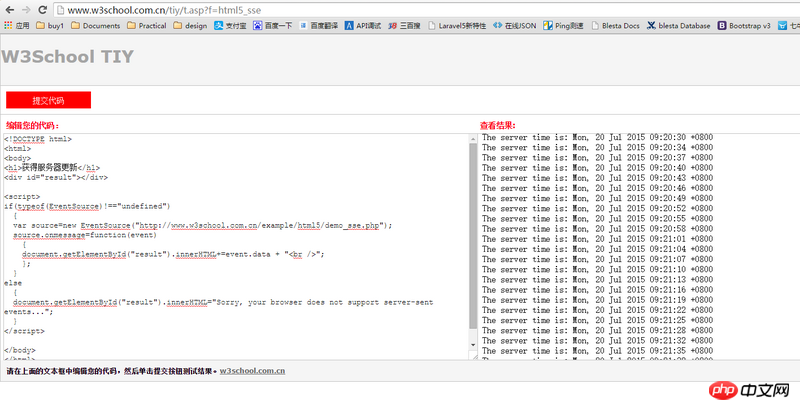This screenshot has width=800, height=410.
Task: Click the code editor vertical scrollbar thumb
Action: point(472,236)
